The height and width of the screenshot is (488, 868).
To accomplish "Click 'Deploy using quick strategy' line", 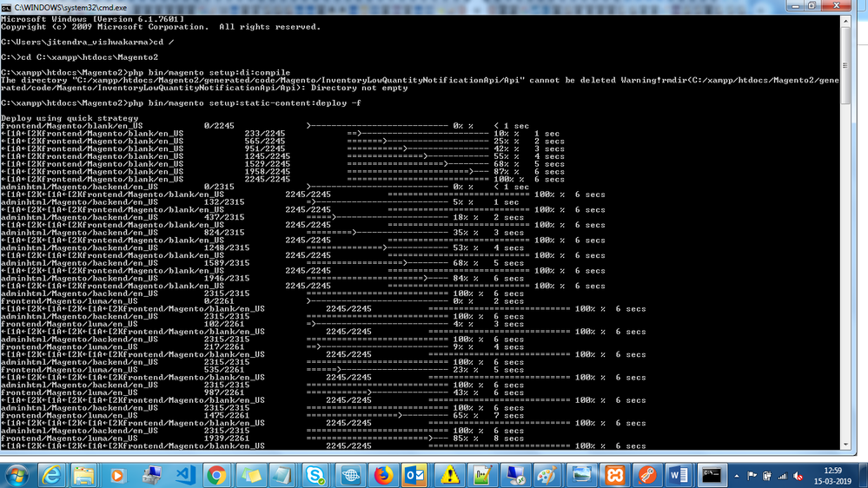I will (x=70, y=118).
